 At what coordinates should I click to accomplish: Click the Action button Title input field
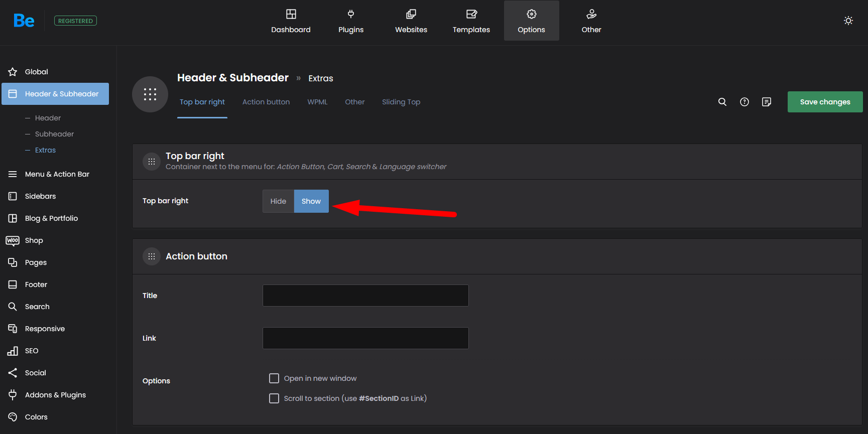tap(365, 296)
